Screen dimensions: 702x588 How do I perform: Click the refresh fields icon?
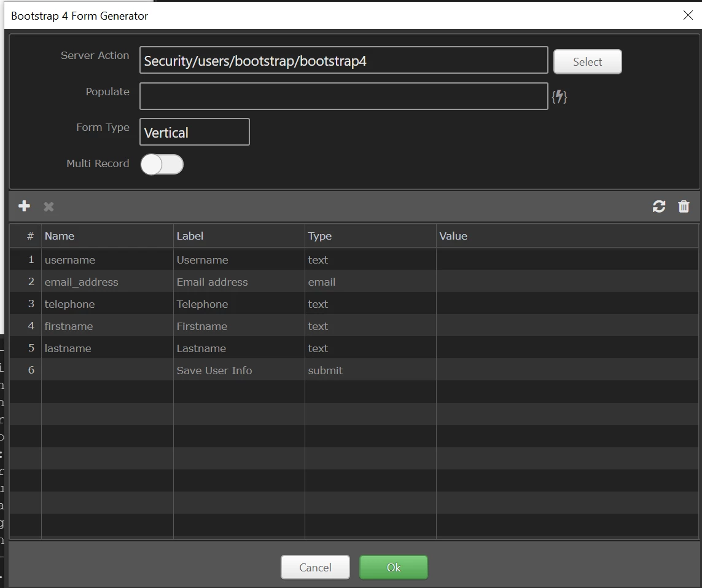658,206
